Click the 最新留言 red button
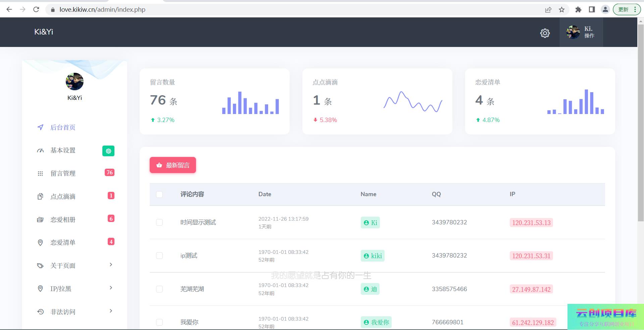Screen dimensions: 644x330 [x=172, y=165]
